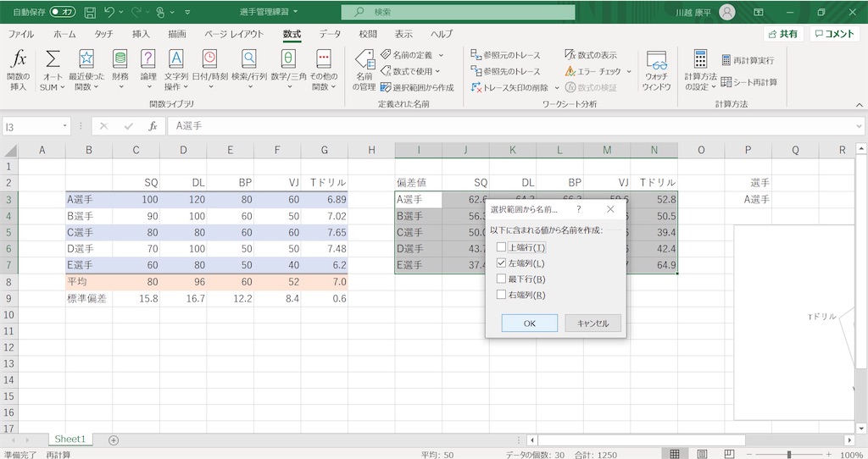
Task: Select cell B8 labeled 平均
Action: [88, 281]
